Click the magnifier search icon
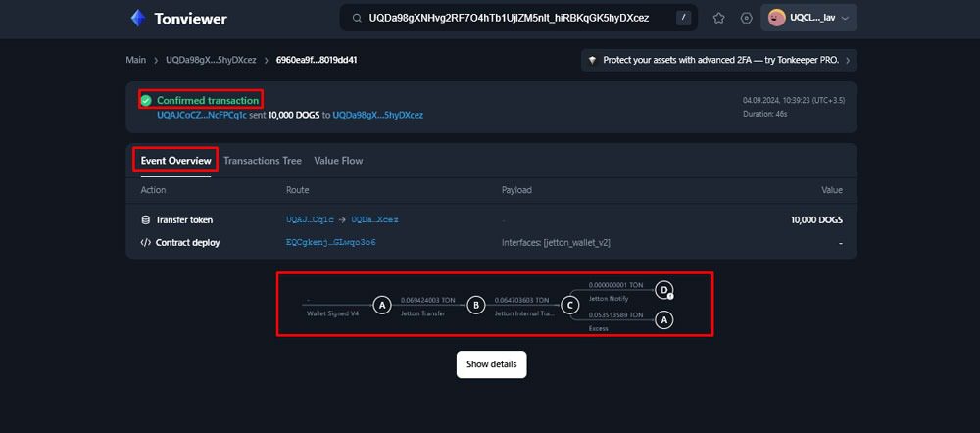 [357, 18]
